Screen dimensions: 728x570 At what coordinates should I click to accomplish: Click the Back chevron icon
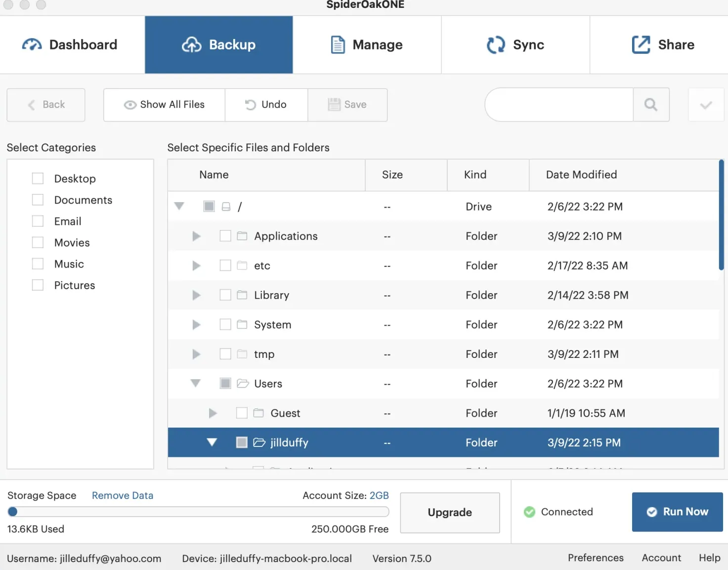pyautogui.click(x=32, y=105)
